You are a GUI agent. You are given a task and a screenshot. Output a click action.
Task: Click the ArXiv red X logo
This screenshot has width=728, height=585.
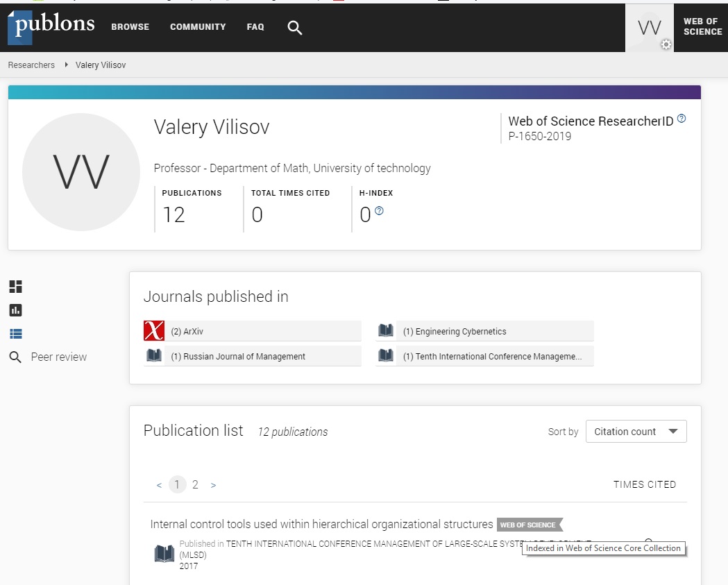153,330
